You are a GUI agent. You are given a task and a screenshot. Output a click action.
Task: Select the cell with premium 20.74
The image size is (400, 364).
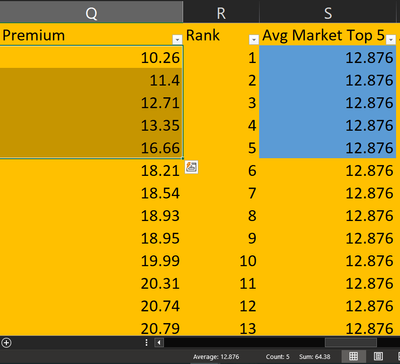pos(91,306)
